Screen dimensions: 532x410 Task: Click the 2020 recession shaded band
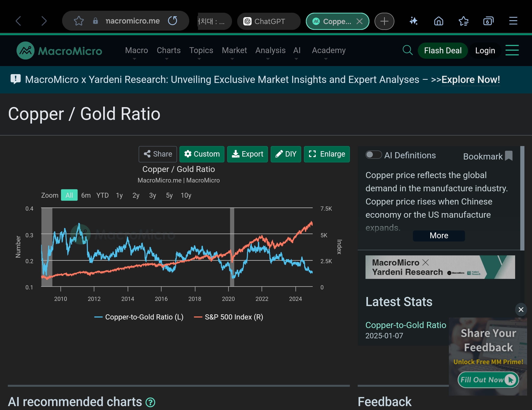tap(232, 247)
